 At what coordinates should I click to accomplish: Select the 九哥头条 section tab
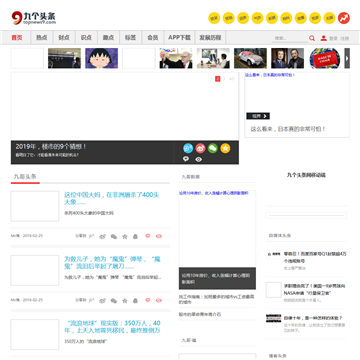[25, 177]
